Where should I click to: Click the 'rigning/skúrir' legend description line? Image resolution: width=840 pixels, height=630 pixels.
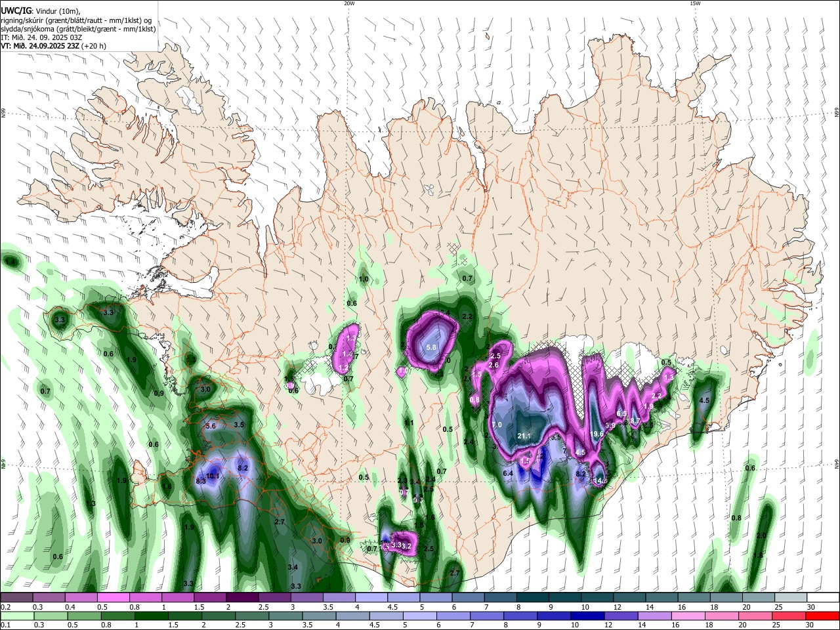(x=76, y=20)
